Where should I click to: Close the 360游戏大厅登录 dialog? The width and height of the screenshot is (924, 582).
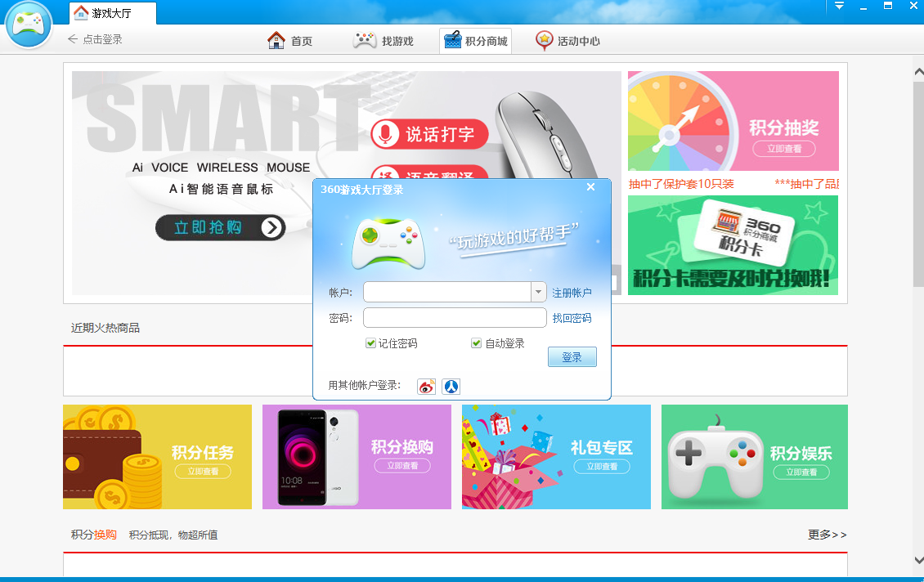(590, 186)
